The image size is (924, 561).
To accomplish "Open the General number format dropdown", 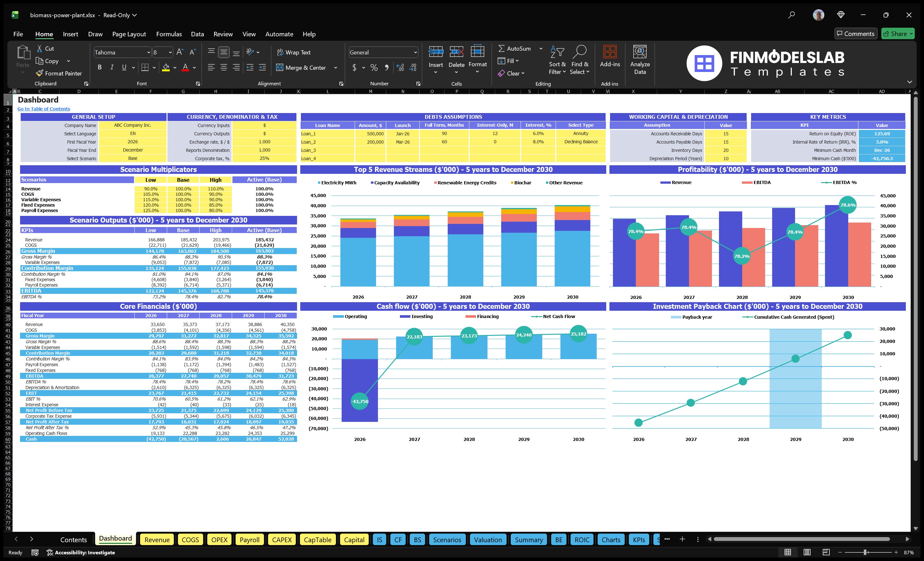I will (415, 52).
